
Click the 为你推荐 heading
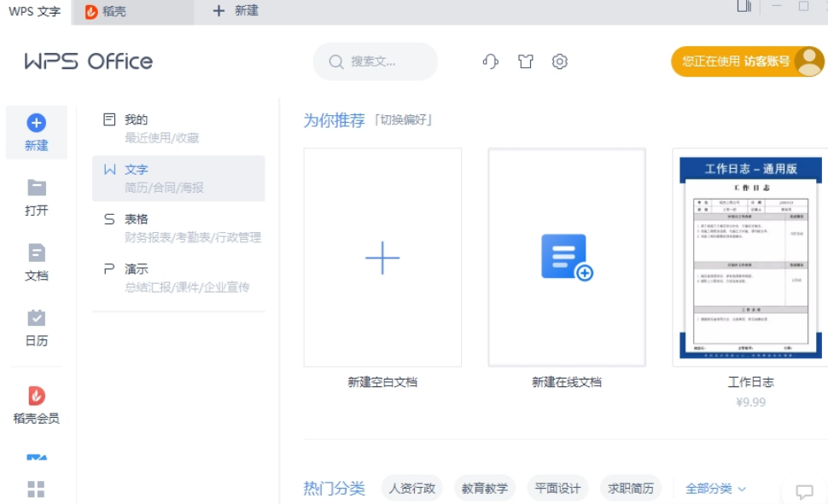coord(335,120)
